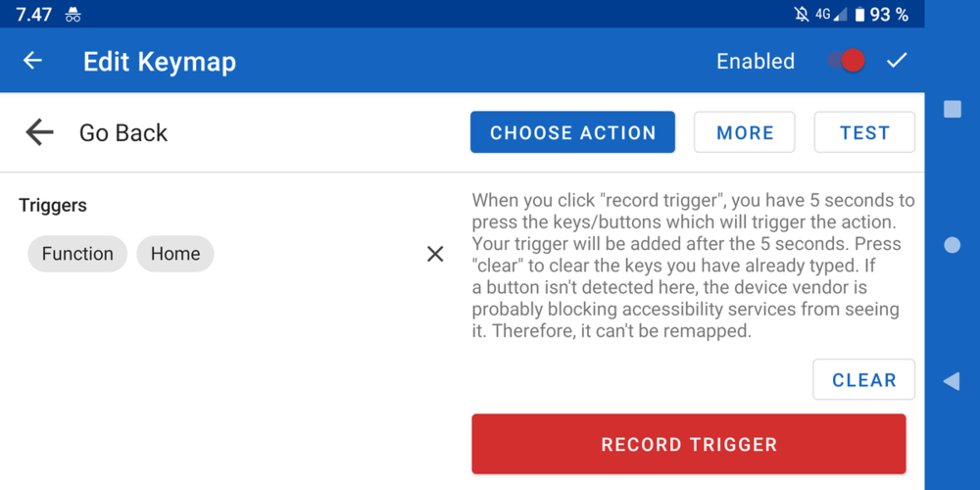Click the Go Back action arrow icon

39,132
